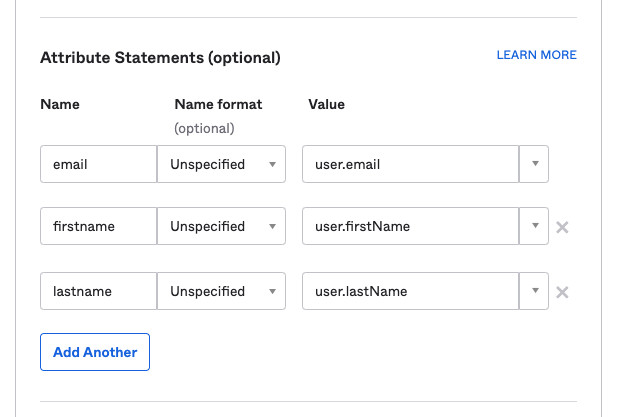Open Name format dropdown for firstname
617x417 pixels.
click(221, 227)
